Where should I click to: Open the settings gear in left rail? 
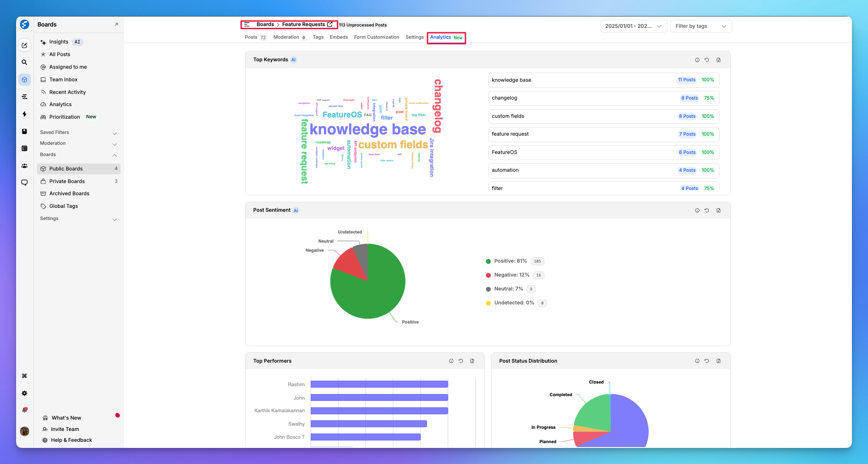(x=24, y=393)
